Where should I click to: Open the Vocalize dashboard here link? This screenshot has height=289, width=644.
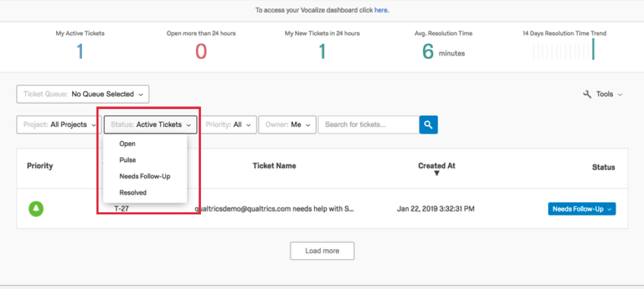click(381, 11)
